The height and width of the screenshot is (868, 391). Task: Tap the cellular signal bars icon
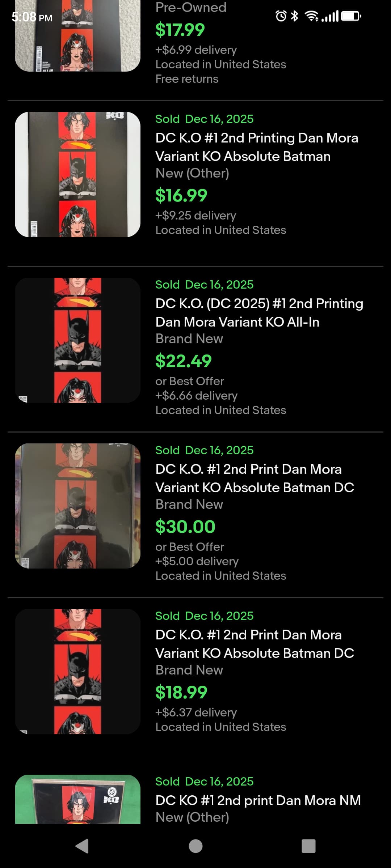click(x=331, y=16)
